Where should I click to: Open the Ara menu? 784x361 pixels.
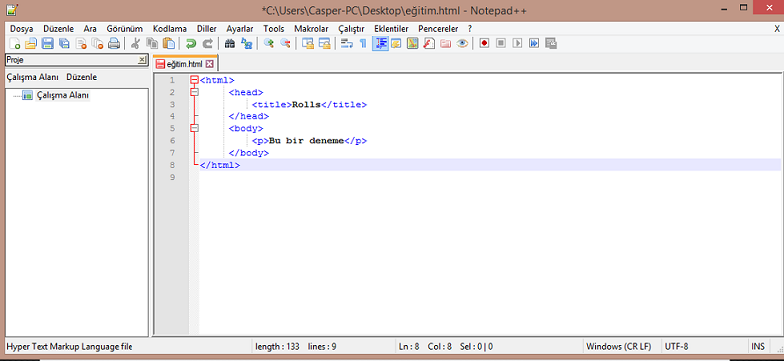click(x=90, y=28)
